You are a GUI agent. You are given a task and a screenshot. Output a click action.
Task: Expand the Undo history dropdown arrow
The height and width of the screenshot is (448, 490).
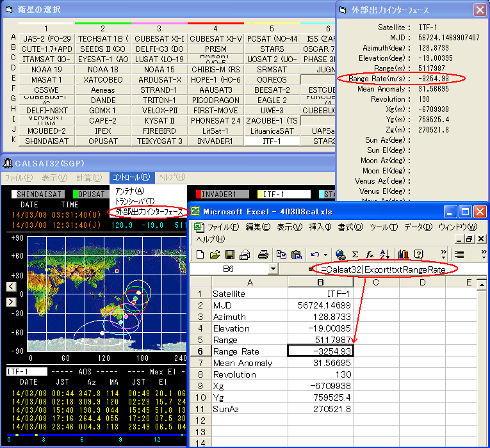point(325,255)
